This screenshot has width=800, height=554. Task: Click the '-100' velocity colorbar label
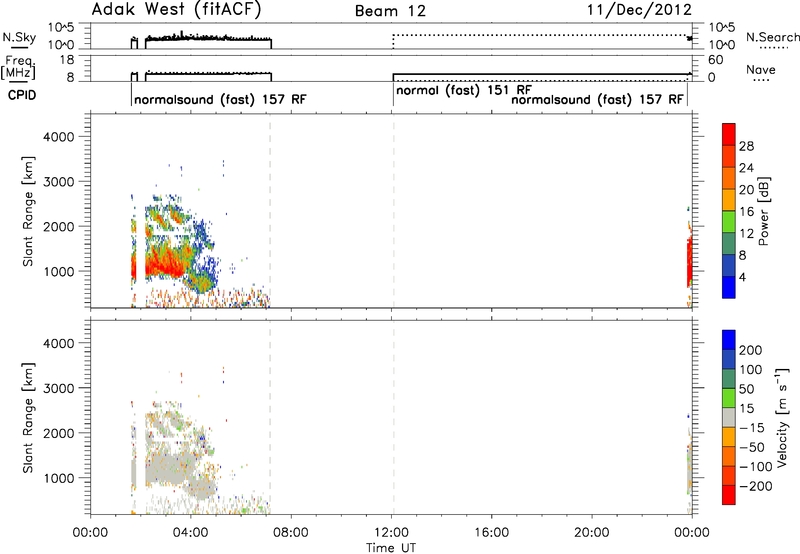click(755, 467)
